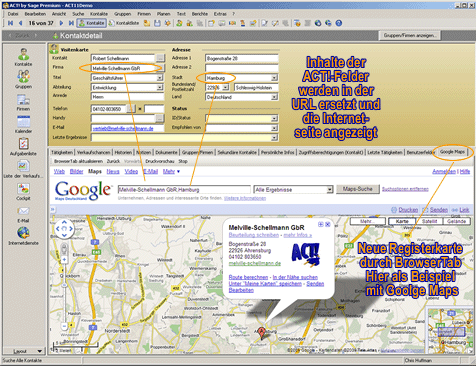
Task: Expand the Abteilung dropdown
Action: point(160,87)
